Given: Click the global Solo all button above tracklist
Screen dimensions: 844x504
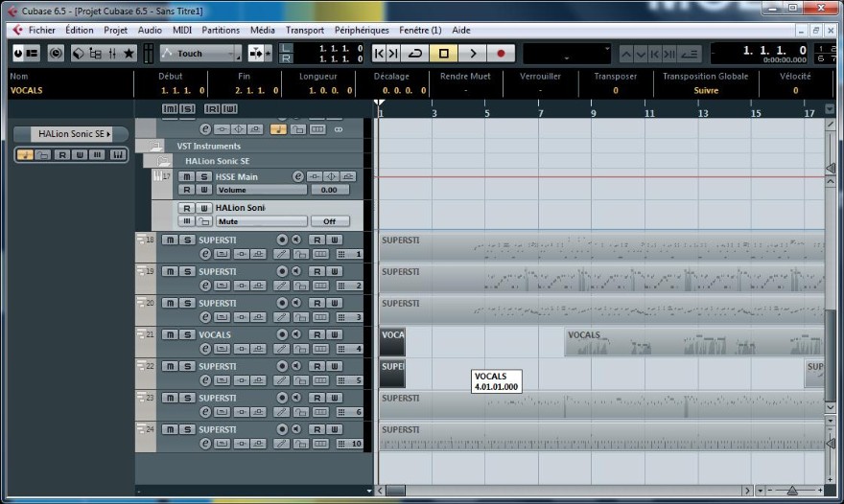Looking at the screenshot, I should coord(187,108).
